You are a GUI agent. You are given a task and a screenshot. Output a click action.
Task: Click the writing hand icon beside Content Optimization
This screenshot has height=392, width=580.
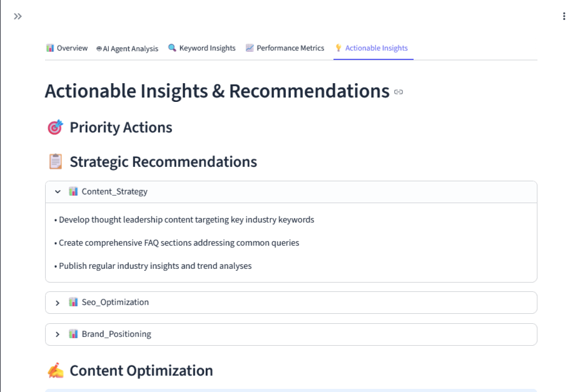(x=55, y=371)
